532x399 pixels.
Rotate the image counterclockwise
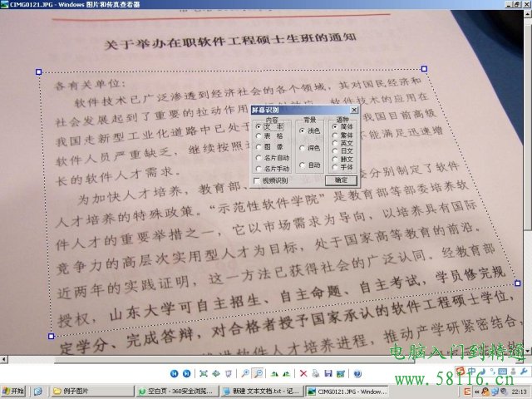(287, 374)
